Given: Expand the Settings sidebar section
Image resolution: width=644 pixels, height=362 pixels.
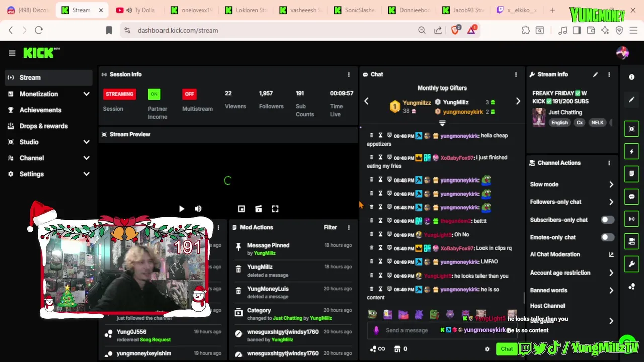Looking at the screenshot, I should (x=49, y=174).
